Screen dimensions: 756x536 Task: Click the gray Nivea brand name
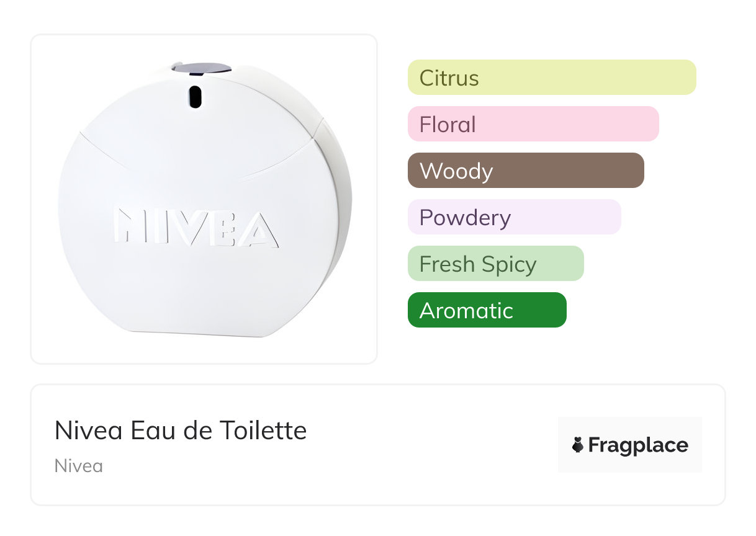point(79,466)
